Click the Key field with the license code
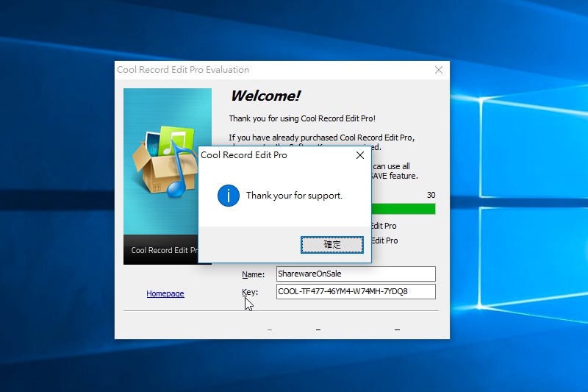Viewport: 588px width, 392px height. [x=356, y=291]
